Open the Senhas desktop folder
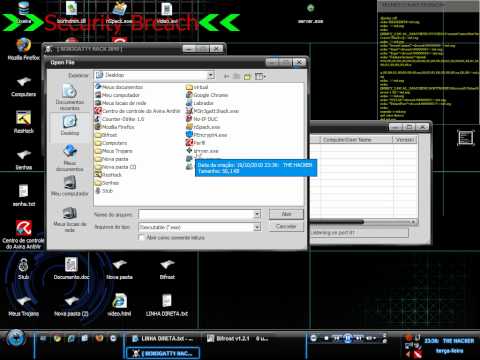This screenshot has height=360, width=480. click(x=23, y=159)
